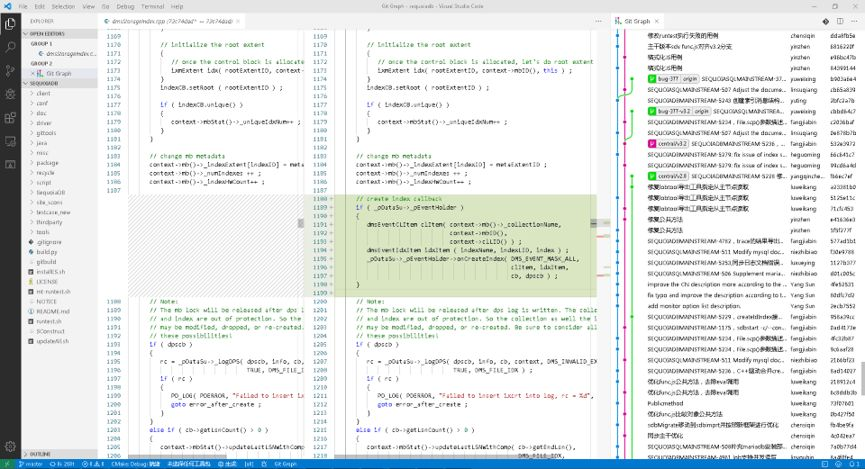The width and height of the screenshot is (865, 469).
Task: Expand the thirdparty folder
Action: point(49,222)
